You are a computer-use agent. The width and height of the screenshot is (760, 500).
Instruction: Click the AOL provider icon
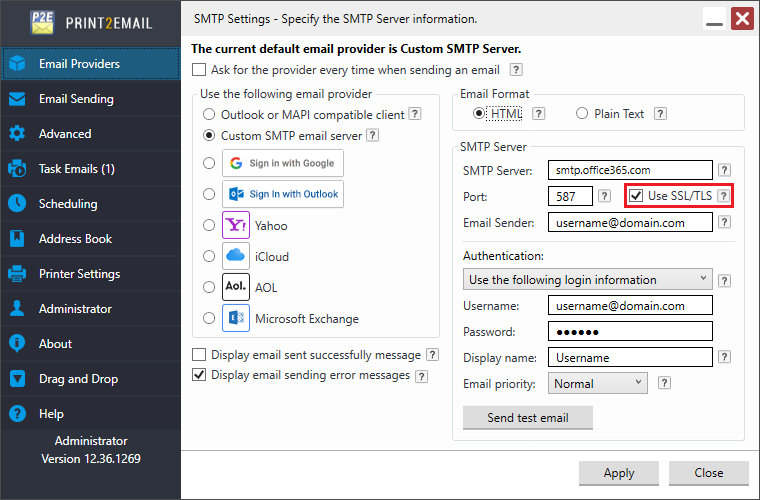coord(235,287)
